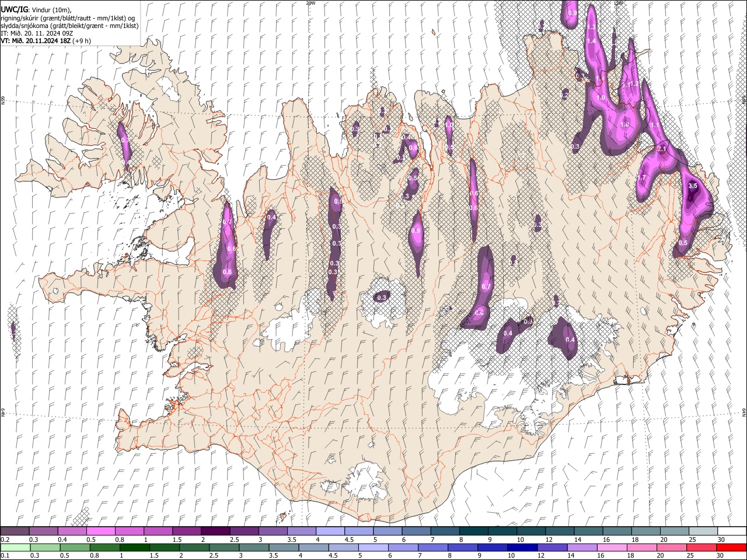Click the 'Vindur (10m)' legend text
This screenshot has height=560, width=747.
coord(51,9)
